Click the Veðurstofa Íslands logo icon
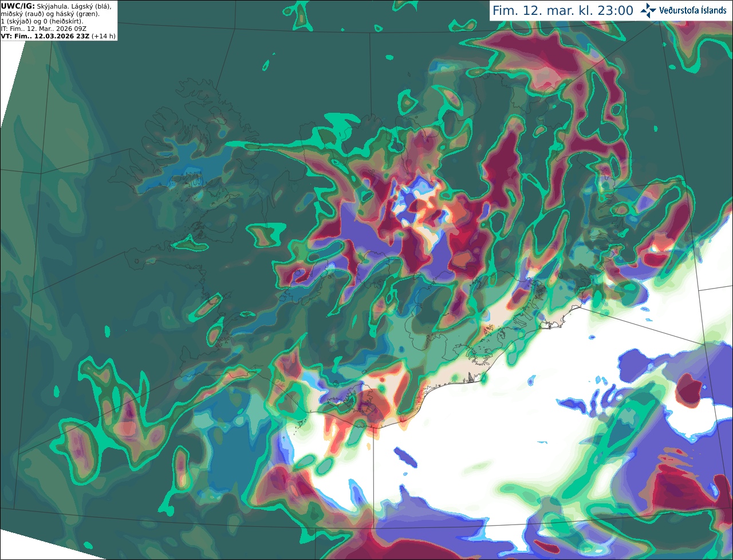 648,10
